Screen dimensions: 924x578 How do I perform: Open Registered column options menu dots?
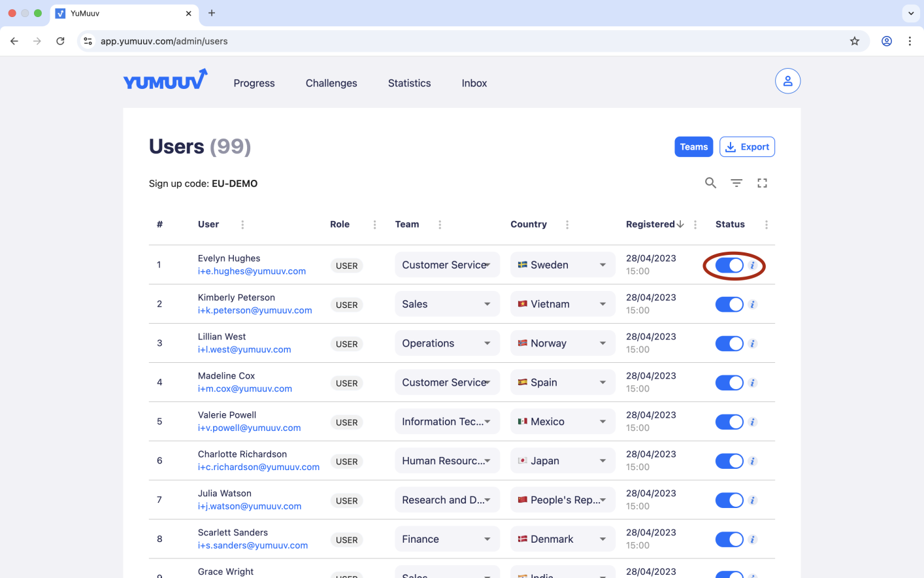pos(695,225)
